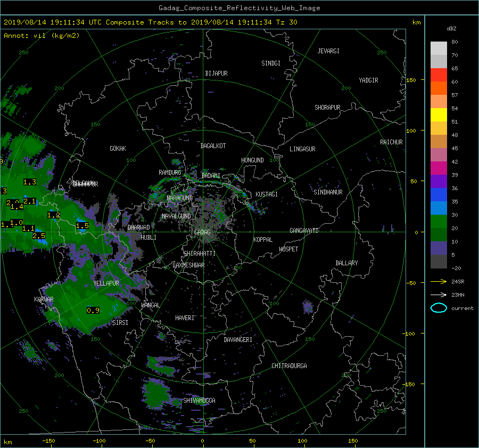This screenshot has width=479, height=448.
Task: Click the GOKAK city label
Action: coord(118,148)
